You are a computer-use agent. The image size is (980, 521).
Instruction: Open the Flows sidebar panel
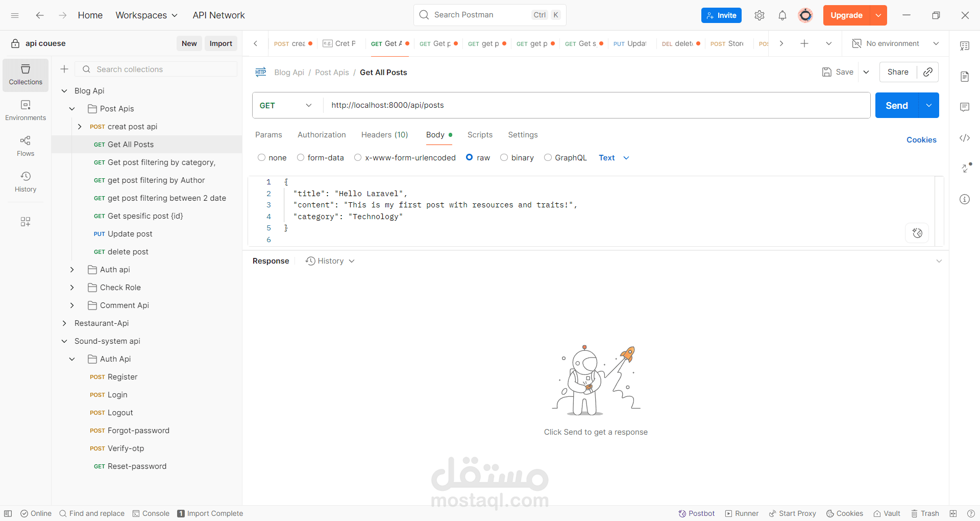[26, 147]
